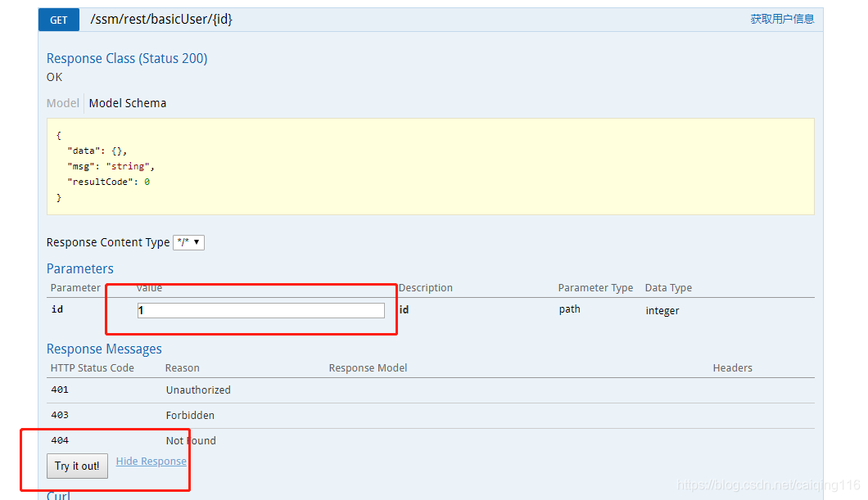Image resolution: width=868 pixels, height=500 pixels.
Task: Select the Response Class (Status 200) heading
Action: (x=127, y=58)
